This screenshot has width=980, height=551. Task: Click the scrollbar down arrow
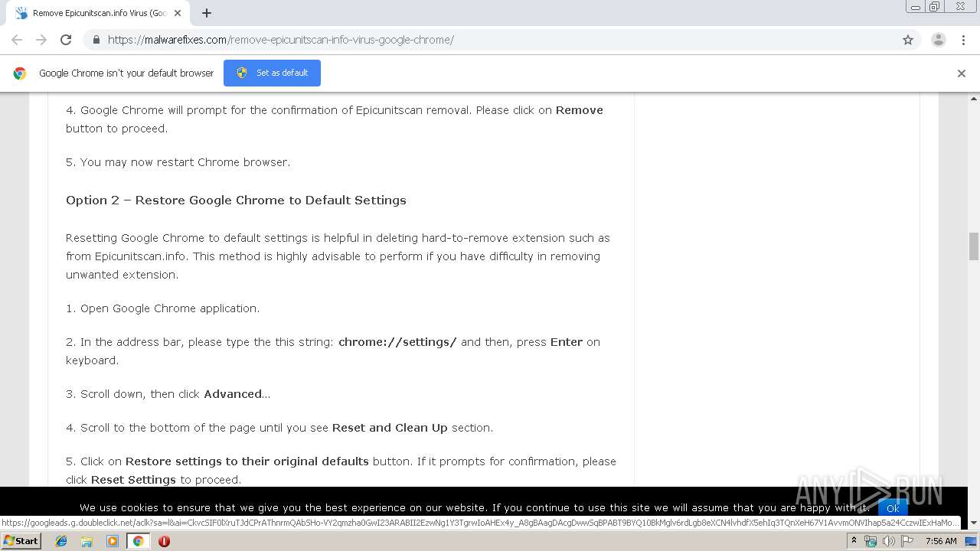[974, 523]
